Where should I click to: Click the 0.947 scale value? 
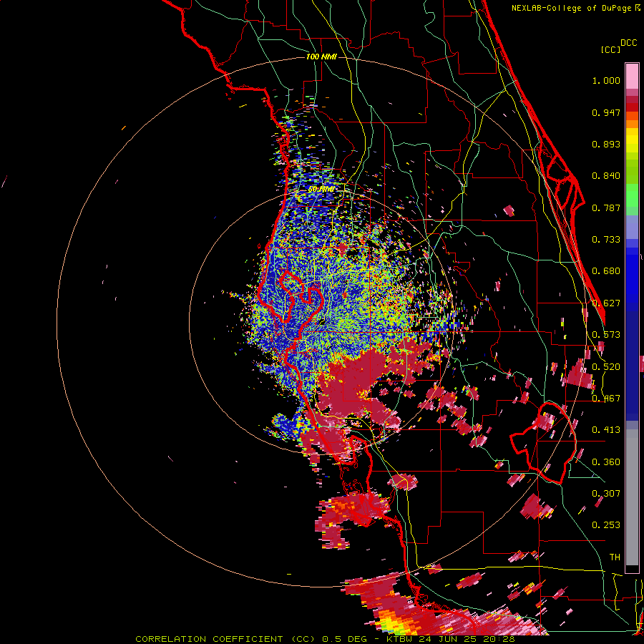coord(606,112)
